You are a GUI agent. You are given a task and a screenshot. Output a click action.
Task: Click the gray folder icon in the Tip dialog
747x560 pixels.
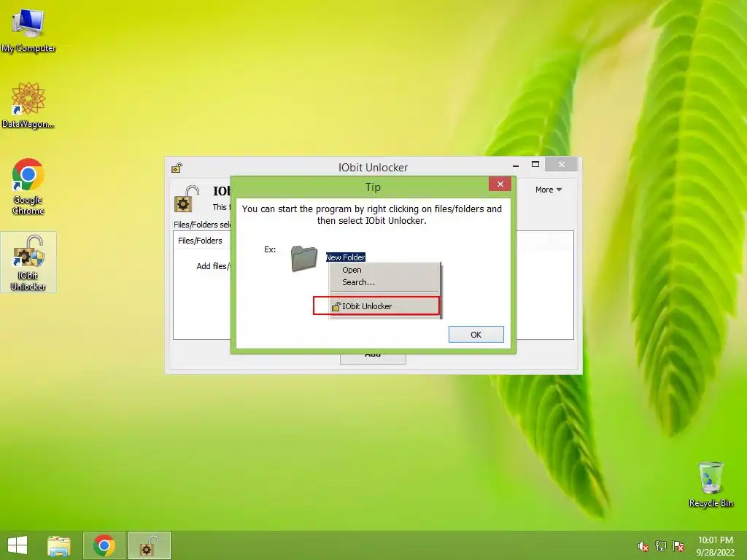click(304, 259)
